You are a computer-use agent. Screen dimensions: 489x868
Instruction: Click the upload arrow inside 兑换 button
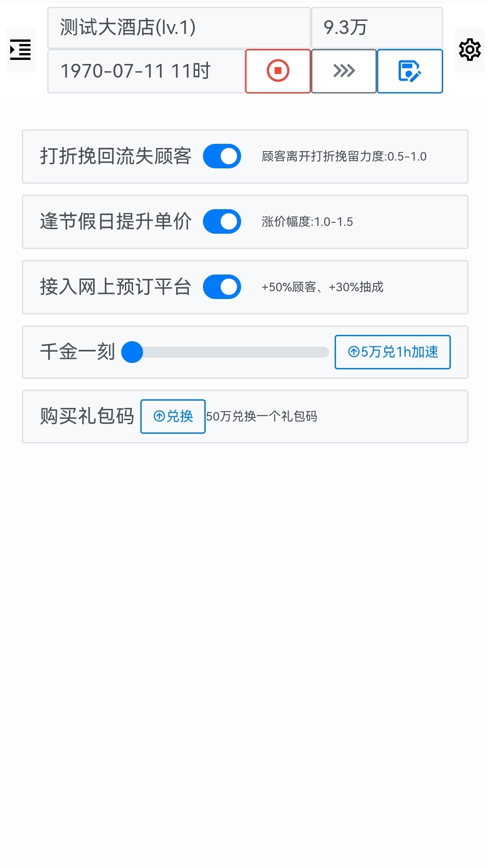click(x=159, y=416)
